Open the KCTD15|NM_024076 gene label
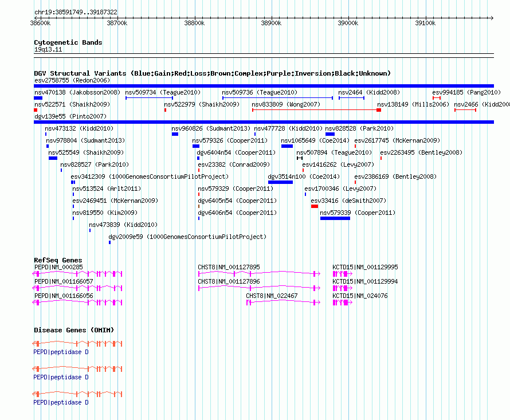The height and width of the screenshot is (420, 510). [360, 296]
